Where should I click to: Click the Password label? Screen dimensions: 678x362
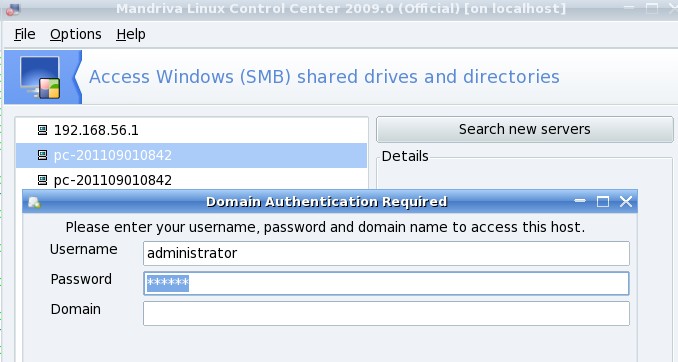point(81,279)
